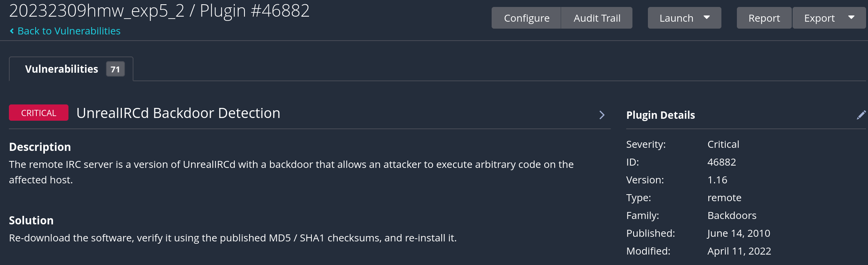Select the Vulnerabilities tab
Viewport: 868px width, 265px height.
[62, 69]
